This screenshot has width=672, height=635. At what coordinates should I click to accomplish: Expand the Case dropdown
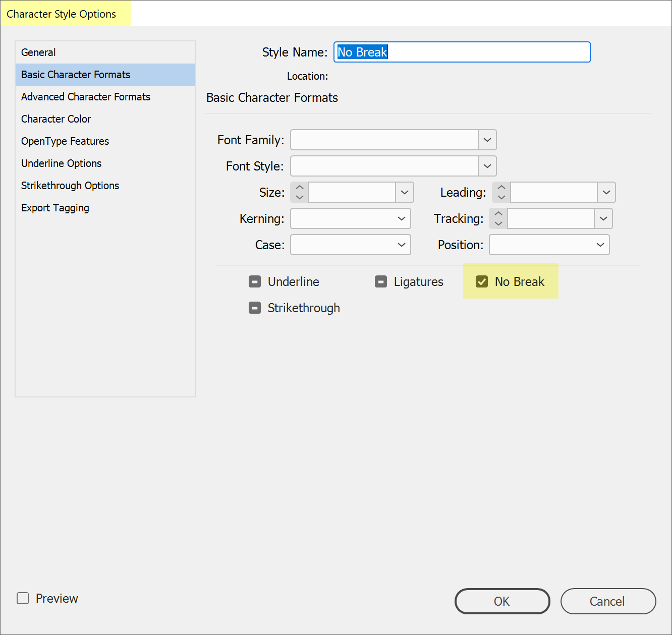pyautogui.click(x=401, y=245)
